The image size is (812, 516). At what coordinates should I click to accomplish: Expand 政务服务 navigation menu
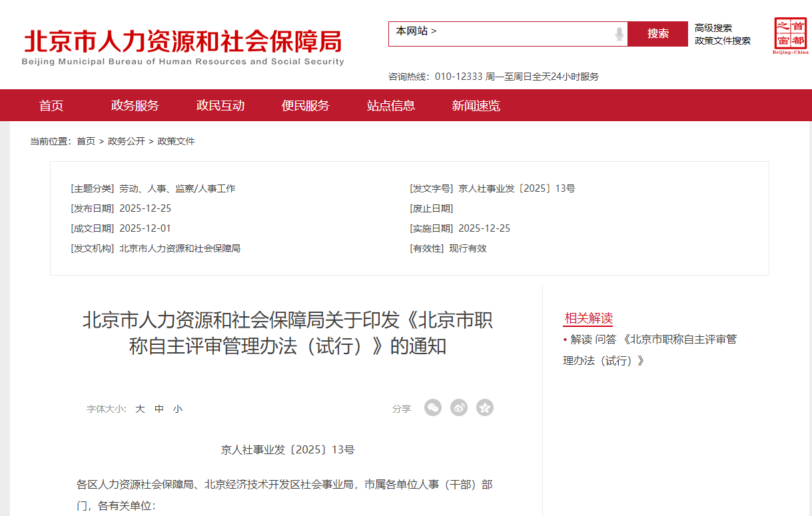point(136,105)
